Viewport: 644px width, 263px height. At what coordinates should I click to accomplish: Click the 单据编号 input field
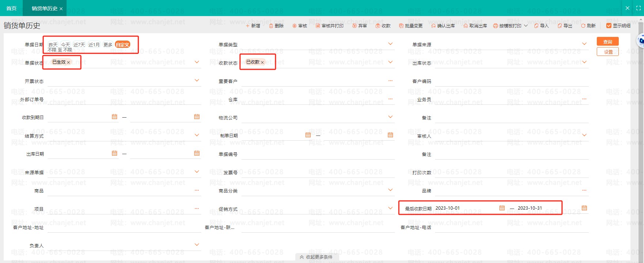click(x=318, y=154)
